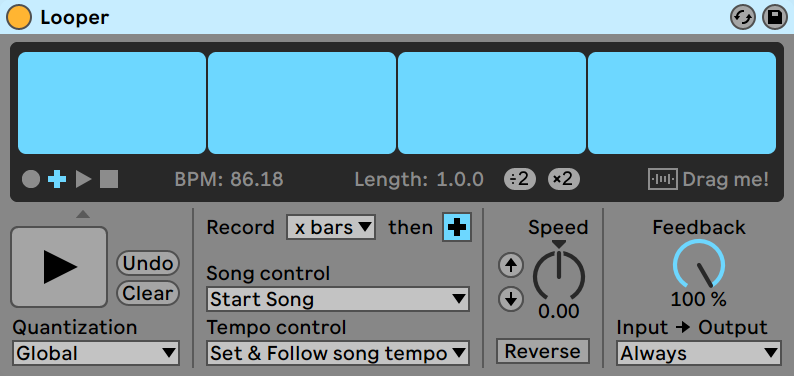Viewport: 794px width, 376px height.
Task: Halve the loop length with ÷2
Action: [520, 179]
